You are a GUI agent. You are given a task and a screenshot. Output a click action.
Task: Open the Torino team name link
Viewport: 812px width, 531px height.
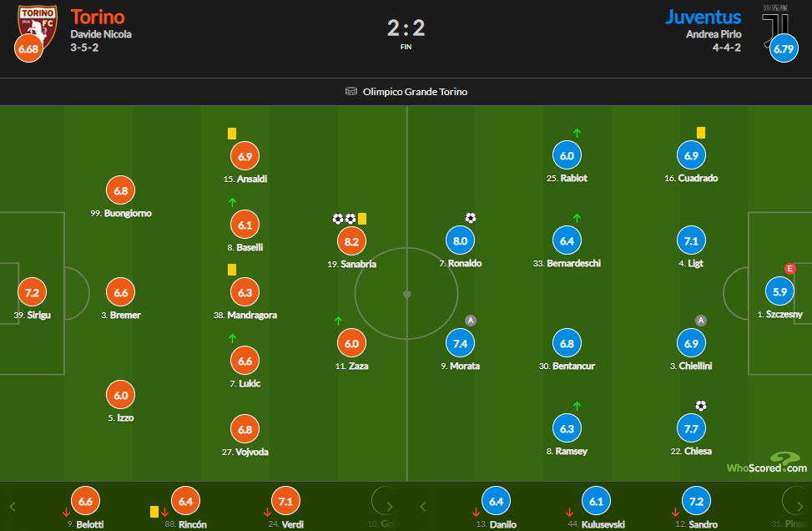click(98, 17)
